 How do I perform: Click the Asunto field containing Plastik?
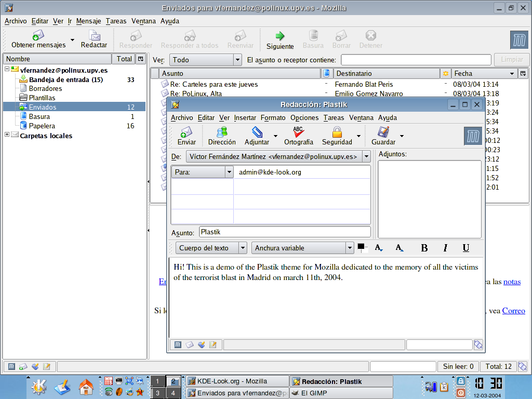[285, 232]
